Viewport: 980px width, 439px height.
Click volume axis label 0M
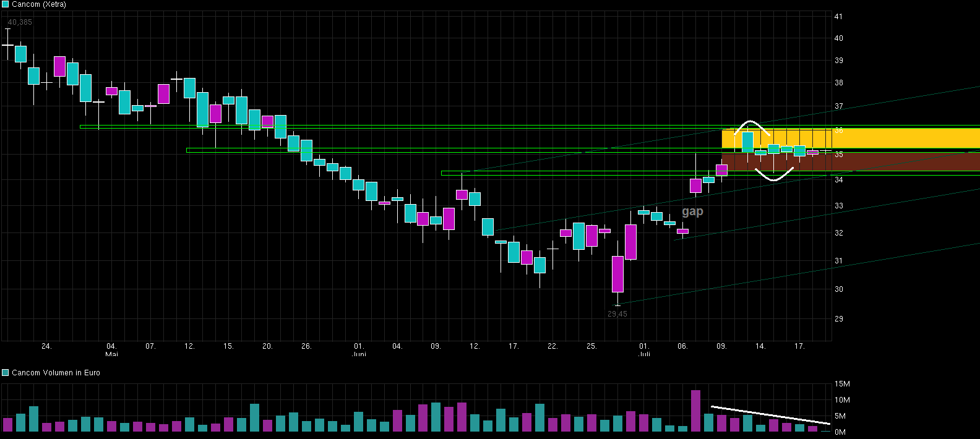[x=840, y=432]
